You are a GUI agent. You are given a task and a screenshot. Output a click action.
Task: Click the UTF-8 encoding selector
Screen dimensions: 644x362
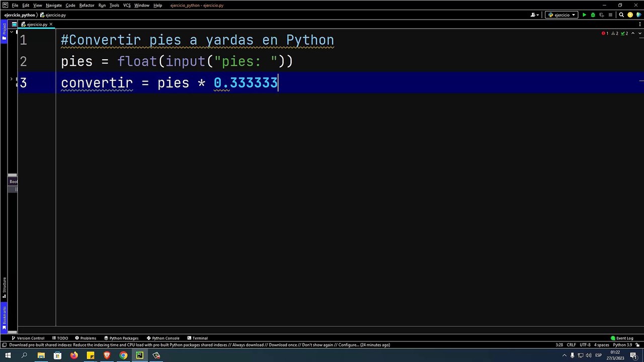click(585, 345)
